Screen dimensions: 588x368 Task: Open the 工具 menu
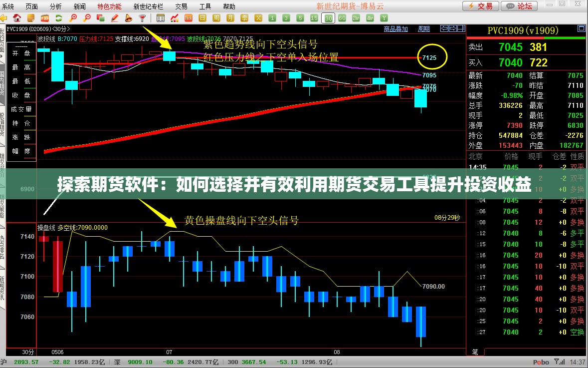205,6
